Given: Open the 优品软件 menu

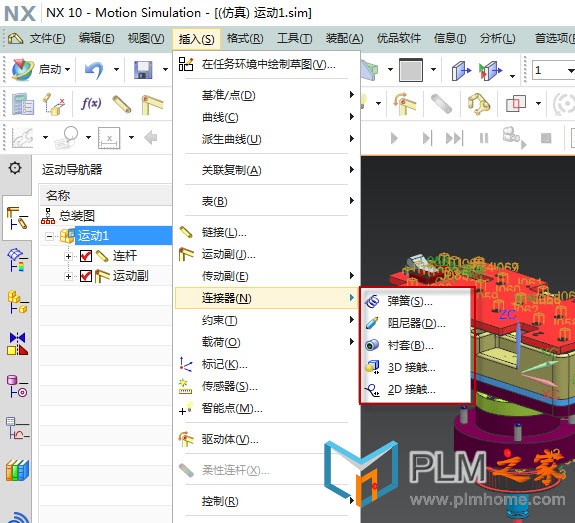Looking at the screenshot, I should pos(399,39).
